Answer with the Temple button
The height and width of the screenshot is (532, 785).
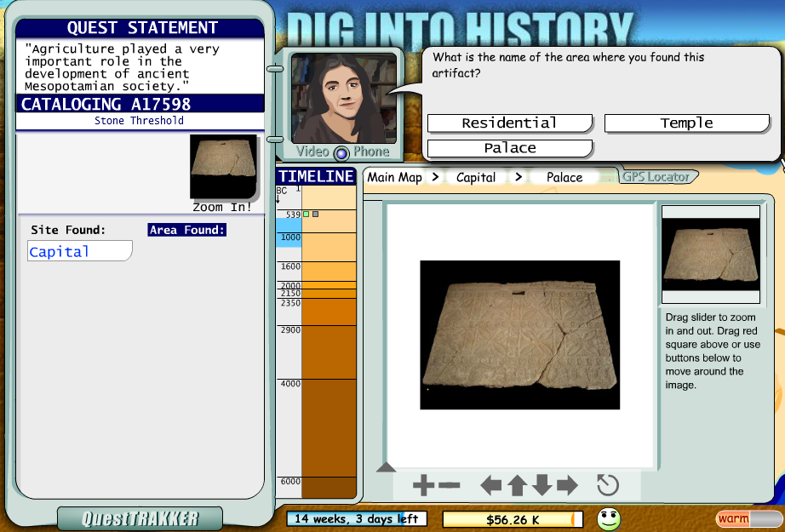pos(686,123)
